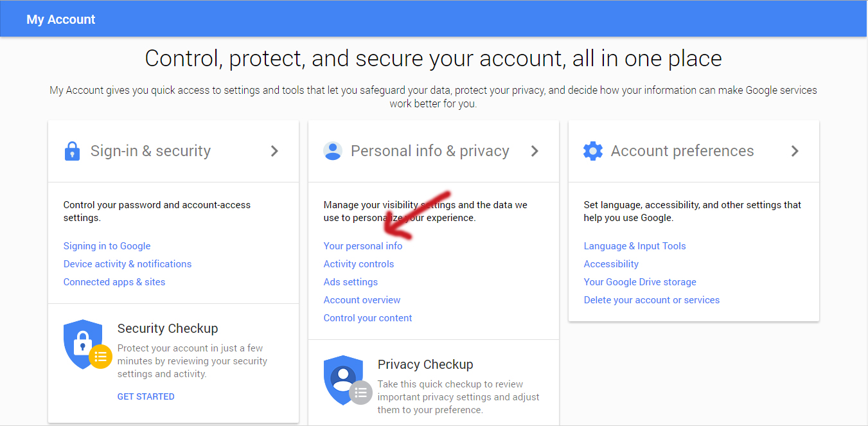
Task: Open Account overview
Action: [x=362, y=299]
